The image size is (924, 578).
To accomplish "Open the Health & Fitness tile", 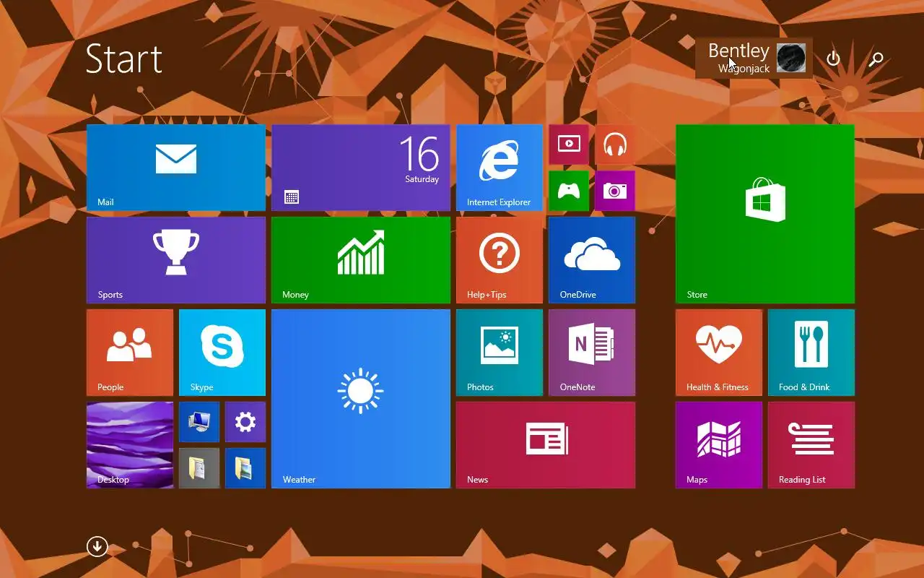I will [x=719, y=353].
